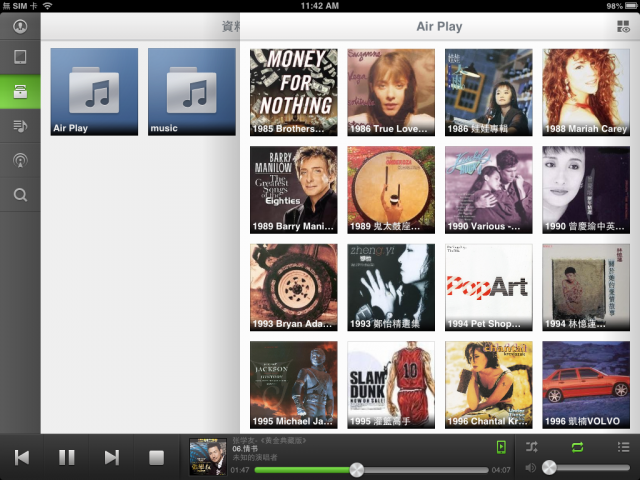Open the 1989 Barry Manilow album
This screenshot has width=640, height=480.
293,190
